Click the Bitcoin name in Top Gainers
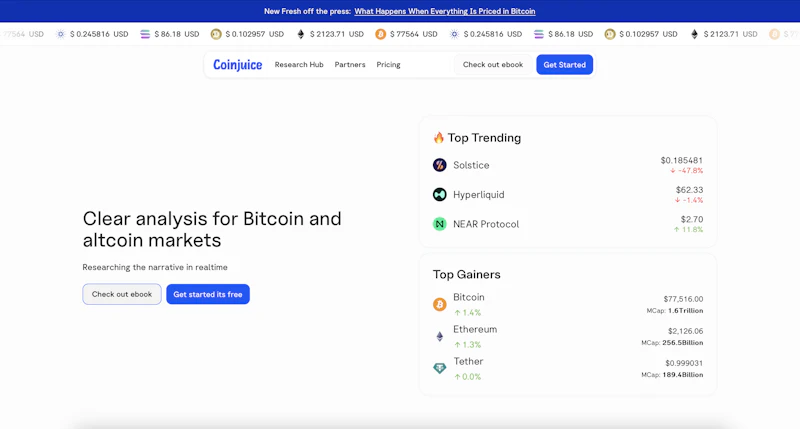The height and width of the screenshot is (429, 800). point(469,297)
